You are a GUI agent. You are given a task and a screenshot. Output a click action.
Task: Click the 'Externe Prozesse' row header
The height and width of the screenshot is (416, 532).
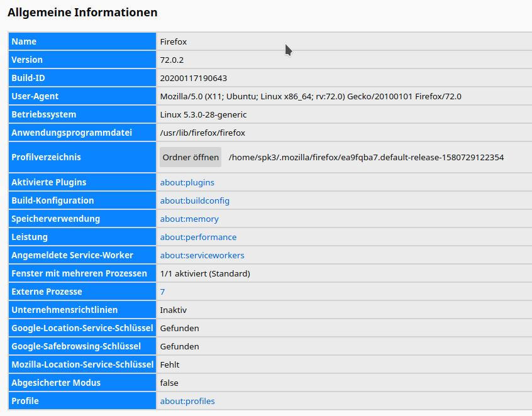click(82, 292)
